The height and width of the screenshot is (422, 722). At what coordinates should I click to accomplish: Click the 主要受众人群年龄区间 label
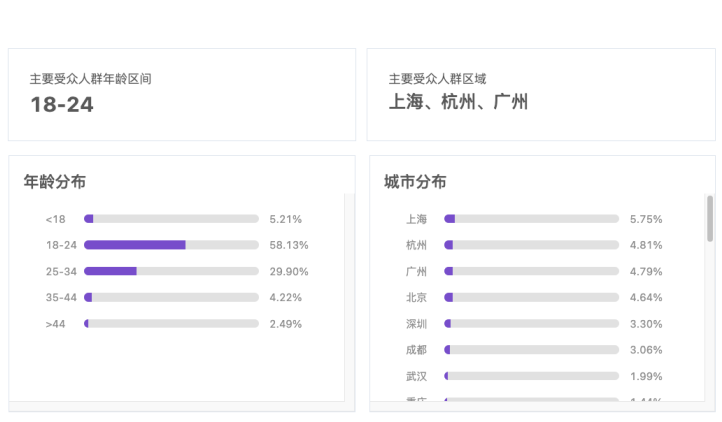coord(90,78)
